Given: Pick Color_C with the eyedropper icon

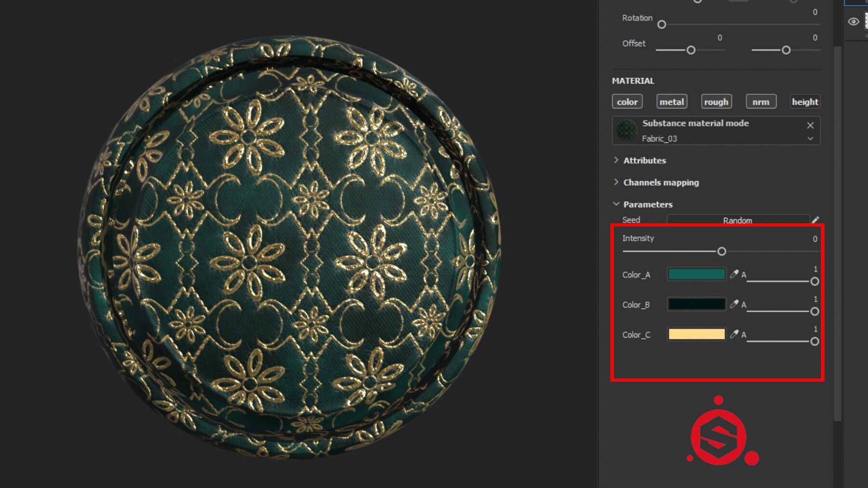Looking at the screenshot, I should 735,334.
